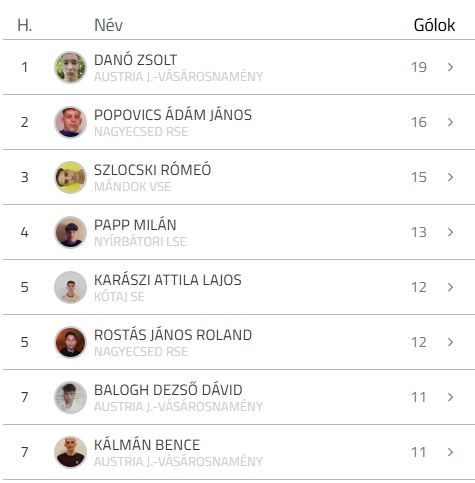
Task: Click chevron in Kálmán Bence row
Action: pos(450,452)
